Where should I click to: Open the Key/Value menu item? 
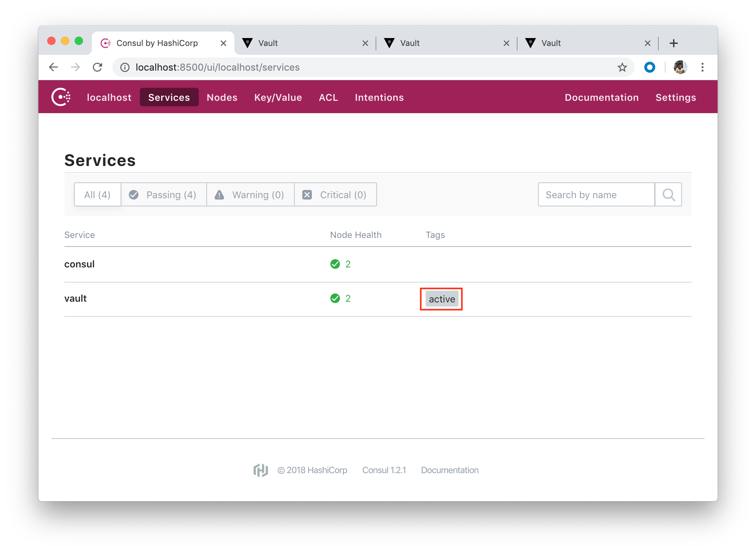tap(277, 97)
